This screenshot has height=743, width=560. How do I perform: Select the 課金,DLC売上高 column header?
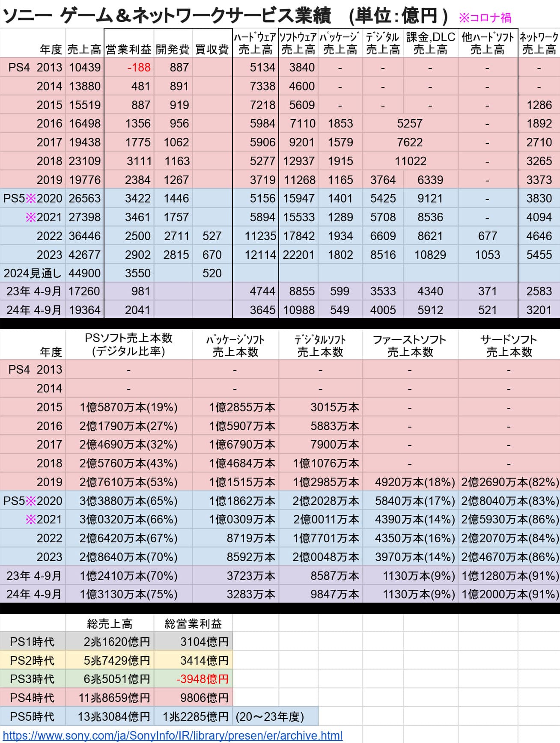tap(430, 43)
